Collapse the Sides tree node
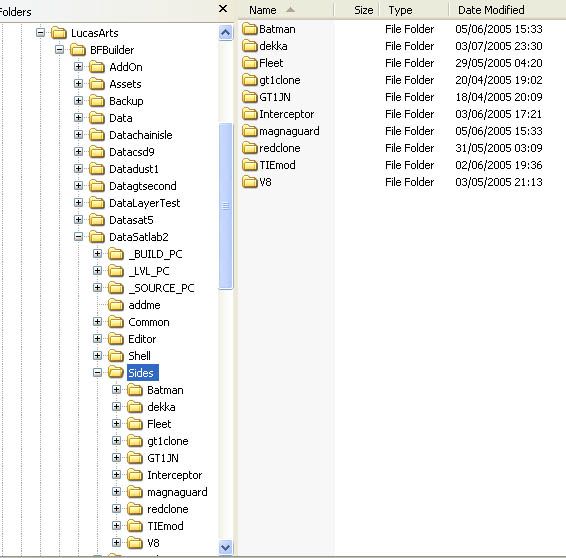The image size is (566, 558). [97, 372]
